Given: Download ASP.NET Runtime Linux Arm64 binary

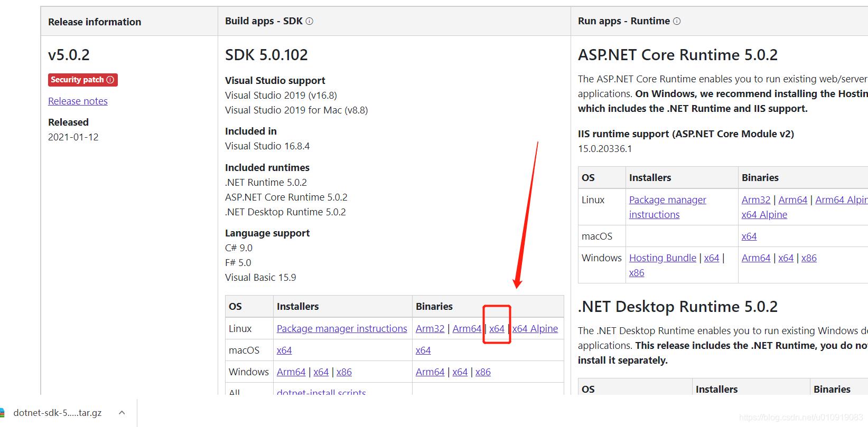Looking at the screenshot, I should pyautogui.click(x=793, y=200).
